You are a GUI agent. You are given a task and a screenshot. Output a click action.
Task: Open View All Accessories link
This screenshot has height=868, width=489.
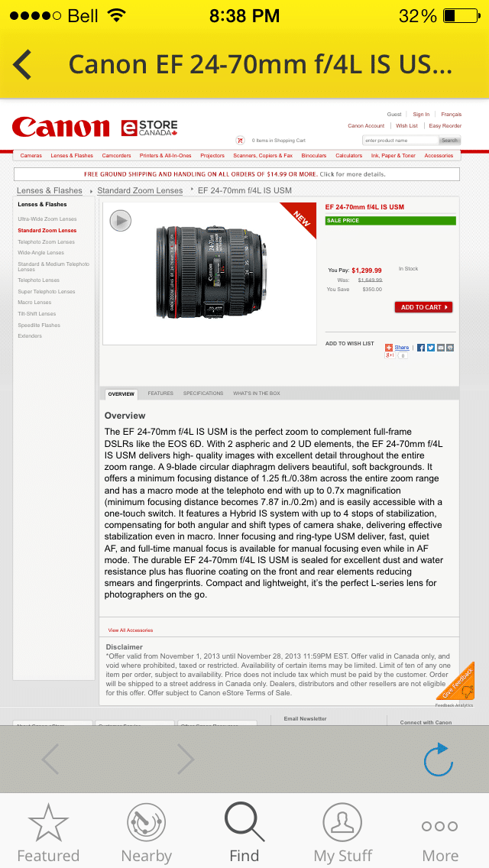tap(131, 630)
